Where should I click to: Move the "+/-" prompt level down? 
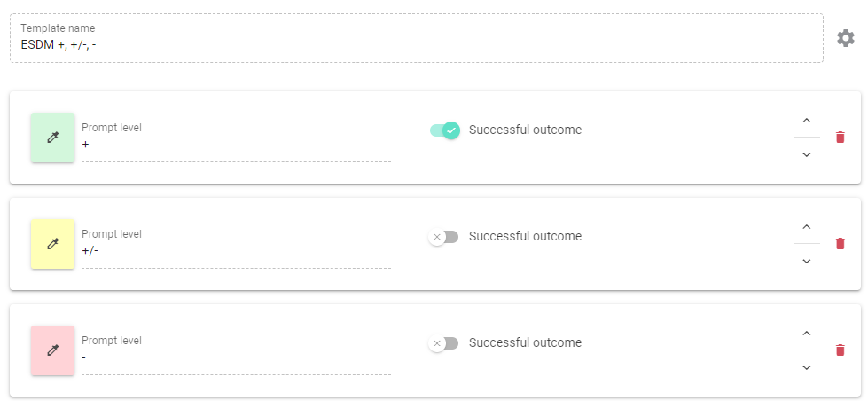coord(806,261)
